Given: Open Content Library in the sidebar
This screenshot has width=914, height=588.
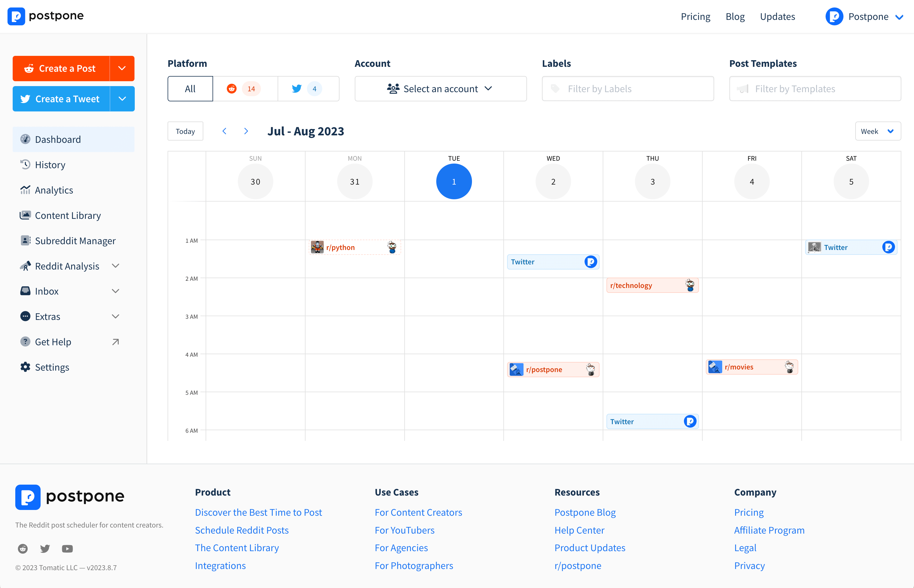Looking at the screenshot, I should 73,215.
